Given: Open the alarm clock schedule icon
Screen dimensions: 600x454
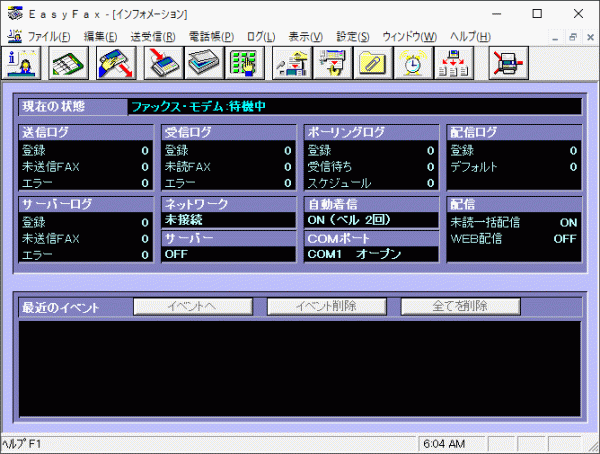Looking at the screenshot, I should tap(414, 63).
